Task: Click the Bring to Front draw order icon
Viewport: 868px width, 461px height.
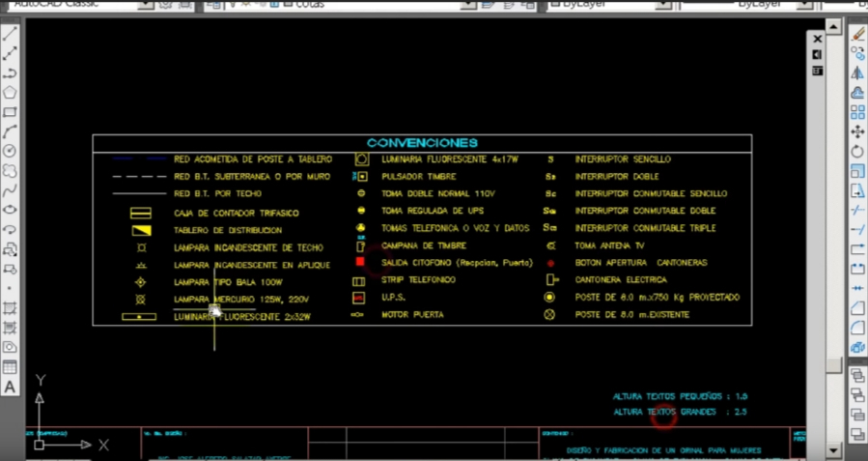Action: click(x=857, y=376)
